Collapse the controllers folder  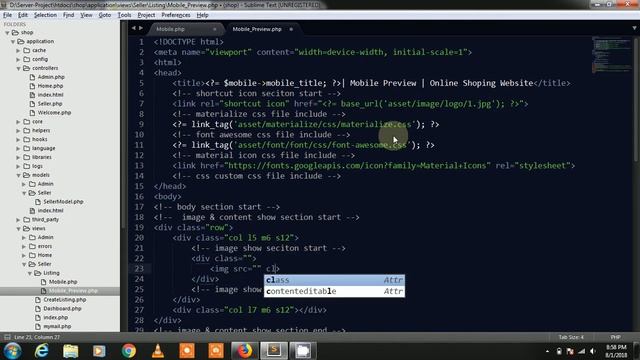click(x=18, y=69)
